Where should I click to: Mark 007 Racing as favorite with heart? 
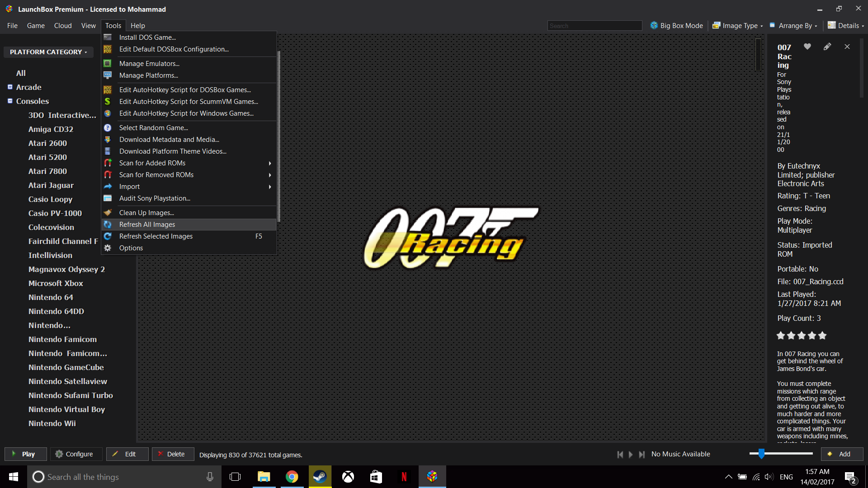tap(807, 47)
